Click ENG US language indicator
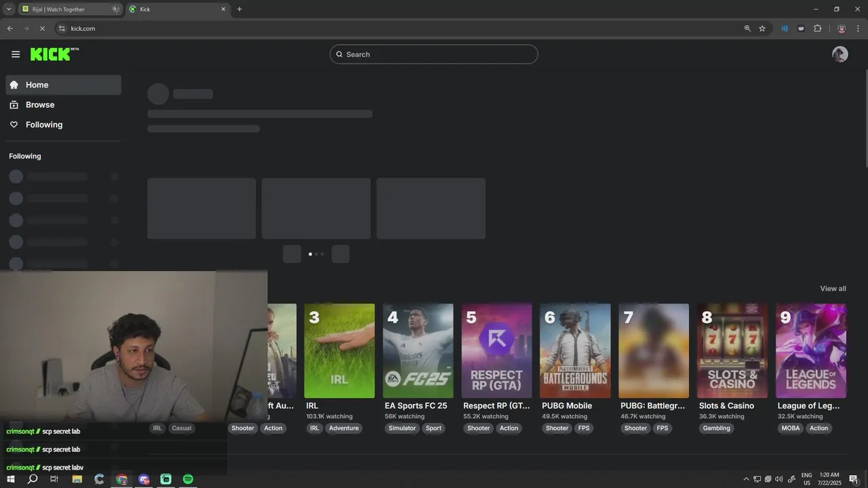 (x=806, y=479)
